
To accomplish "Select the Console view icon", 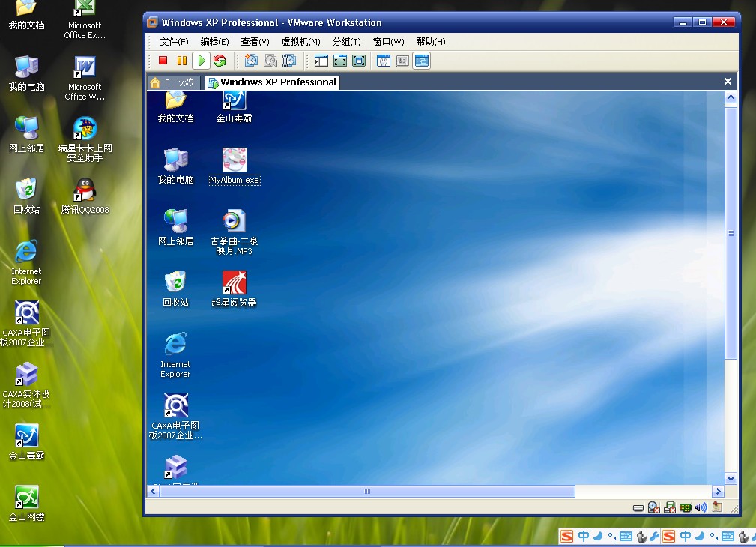I will click(421, 61).
